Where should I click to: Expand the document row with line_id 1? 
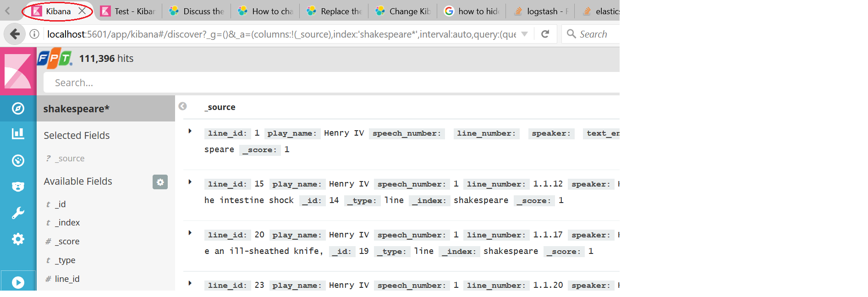[190, 132]
